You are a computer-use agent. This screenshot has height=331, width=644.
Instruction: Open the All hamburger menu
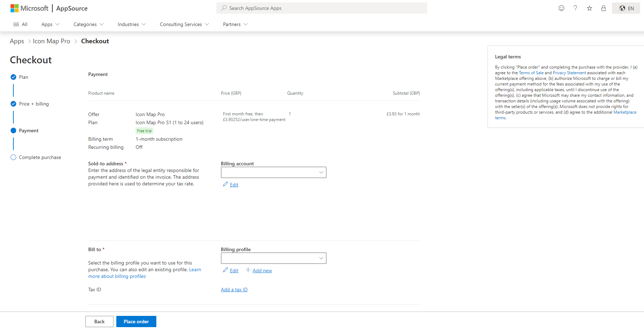pos(20,24)
